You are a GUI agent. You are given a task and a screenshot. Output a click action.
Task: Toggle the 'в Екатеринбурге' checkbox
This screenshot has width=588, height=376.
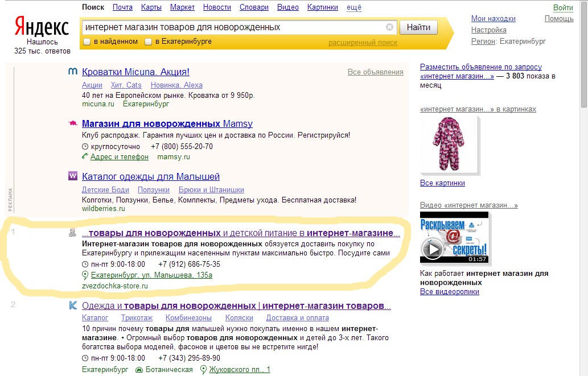(149, 42)
